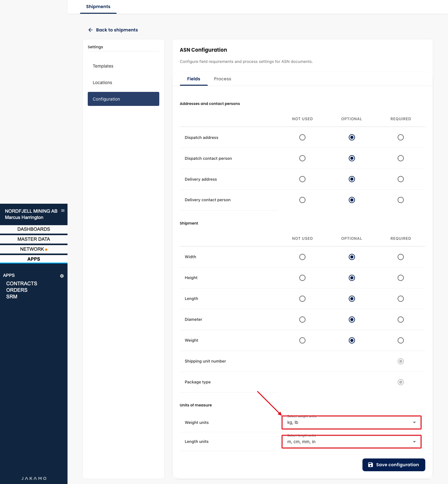Switch to the Process tab

click(222, 79)
